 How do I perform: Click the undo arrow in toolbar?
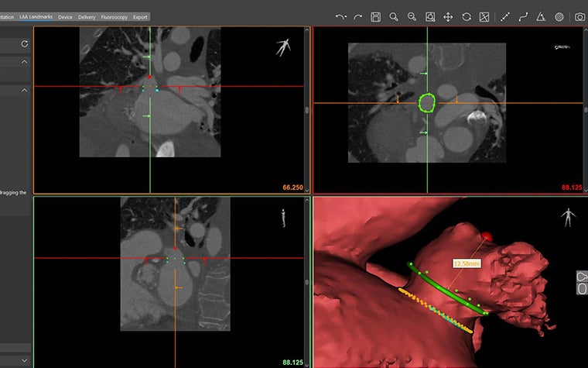341,17
